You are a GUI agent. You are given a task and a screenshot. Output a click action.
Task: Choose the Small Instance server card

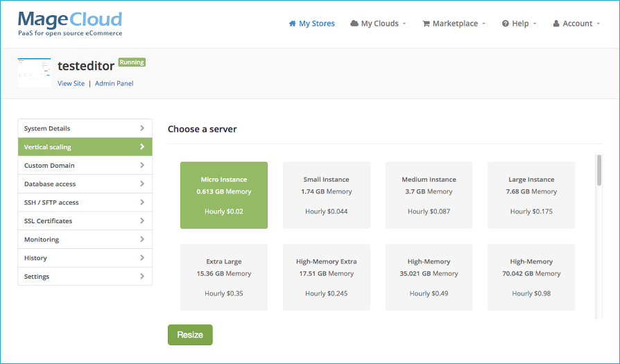coord(327,196)
